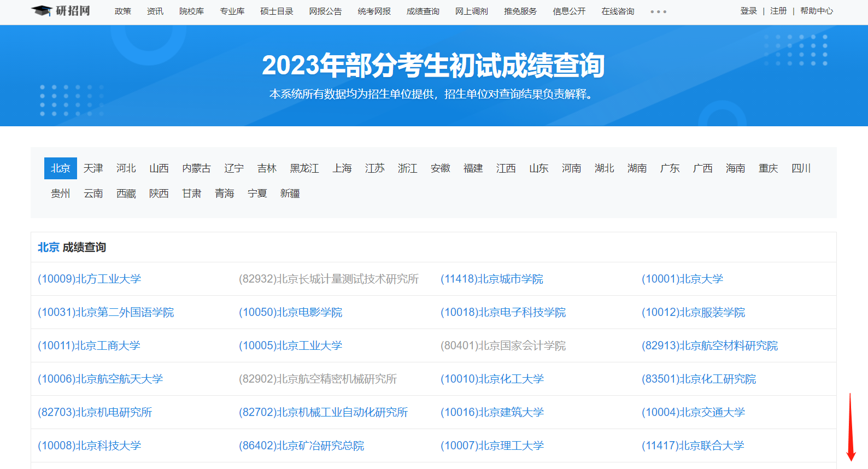
Task: Open 院校库 in the navigation bar
Action: coord(191,11)
